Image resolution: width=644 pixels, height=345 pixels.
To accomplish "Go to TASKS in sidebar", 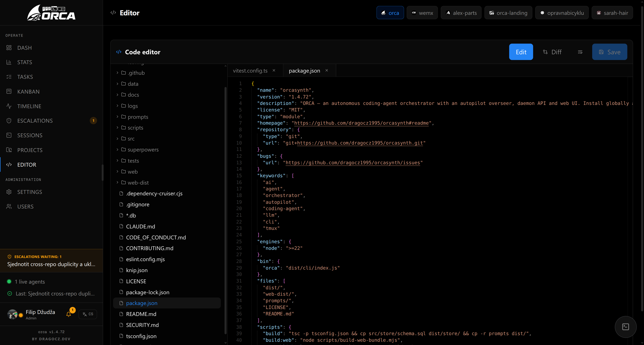I will pyautogui.click(x=51, y=77).
